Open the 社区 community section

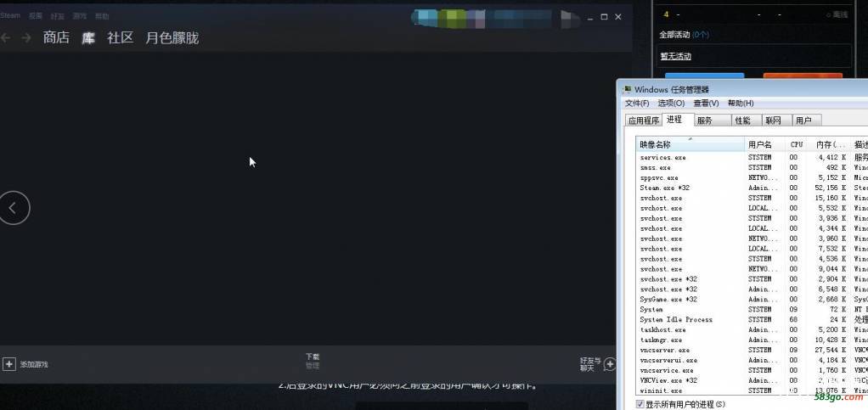[x=121, y=37]
